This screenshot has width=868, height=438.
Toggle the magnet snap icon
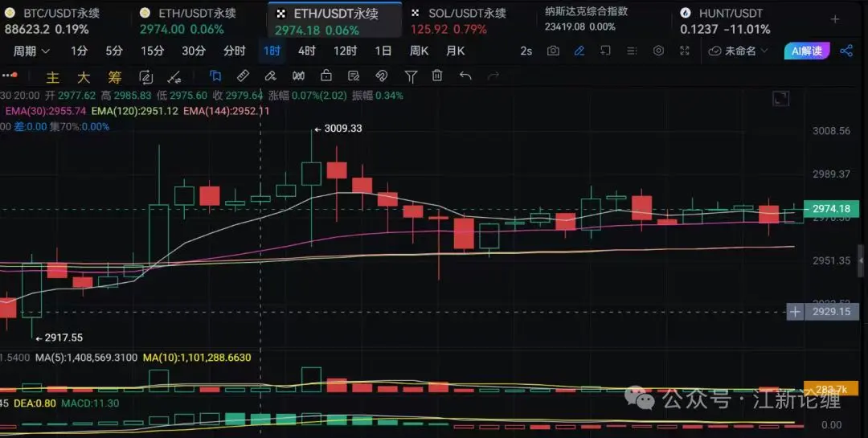point(382,76)
